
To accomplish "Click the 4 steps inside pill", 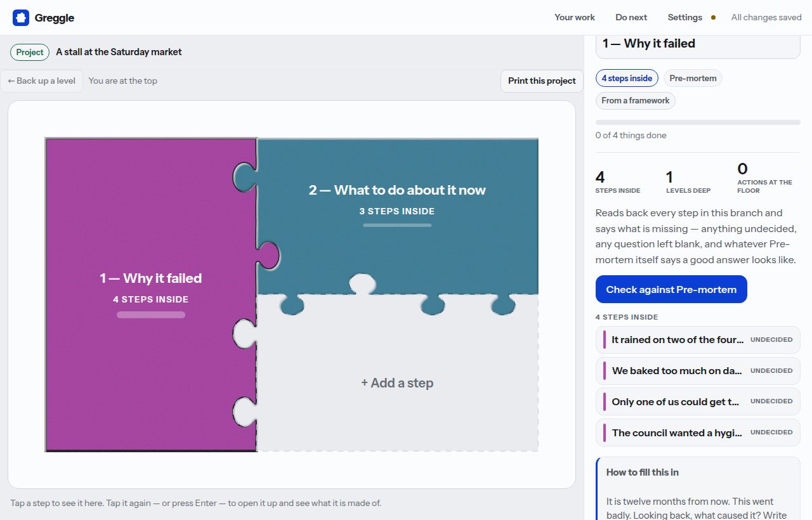I will pos(627,78).
